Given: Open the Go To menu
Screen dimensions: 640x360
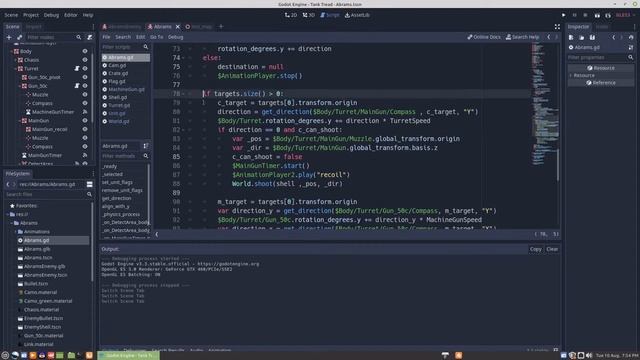Looking at the screenshot, I should [x=156, y=37].
